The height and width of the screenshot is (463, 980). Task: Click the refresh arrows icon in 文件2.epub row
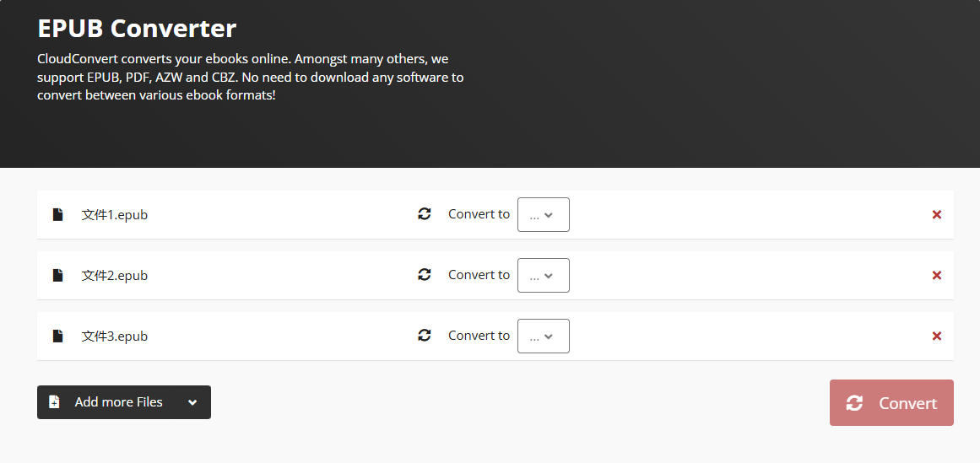(x=425, y=274)
